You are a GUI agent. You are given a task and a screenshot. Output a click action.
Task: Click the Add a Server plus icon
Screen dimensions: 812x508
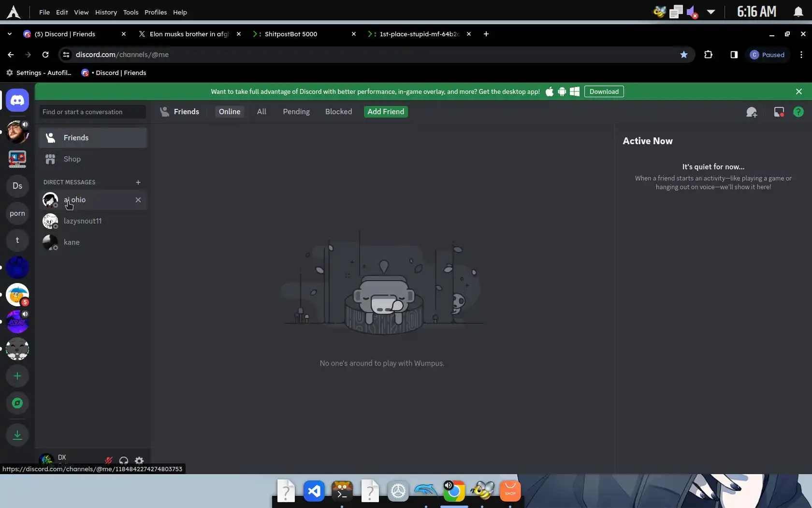tap(17, 376)
